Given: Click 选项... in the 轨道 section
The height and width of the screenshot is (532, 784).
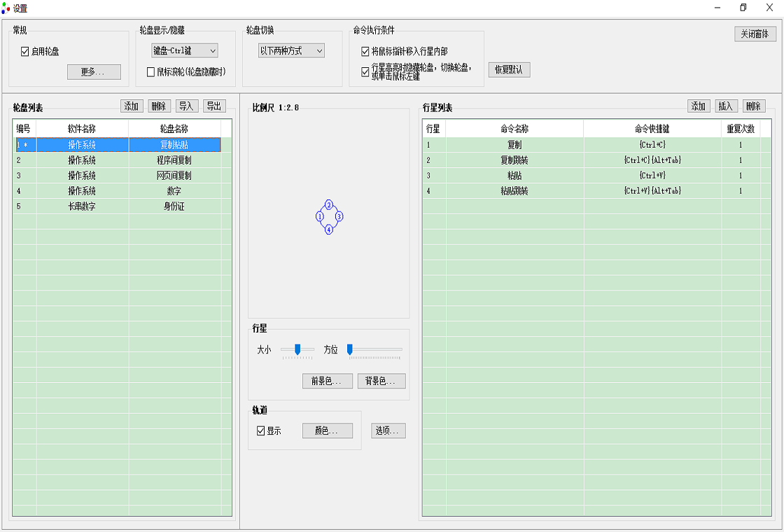Looking at the screenshot, I should [x=388, y=430].
